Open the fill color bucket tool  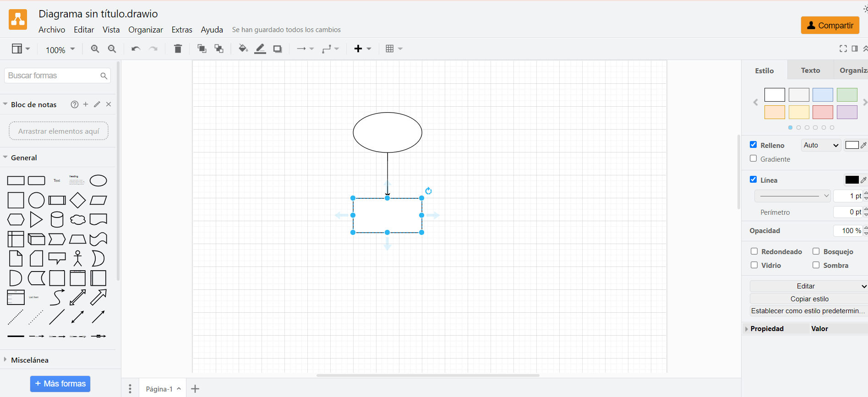243,49
